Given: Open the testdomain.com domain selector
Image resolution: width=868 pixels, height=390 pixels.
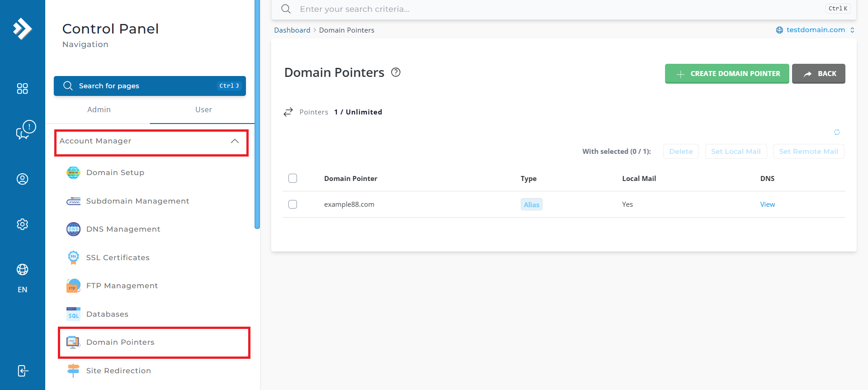Looking at the screenshot, I should point(815,30).
